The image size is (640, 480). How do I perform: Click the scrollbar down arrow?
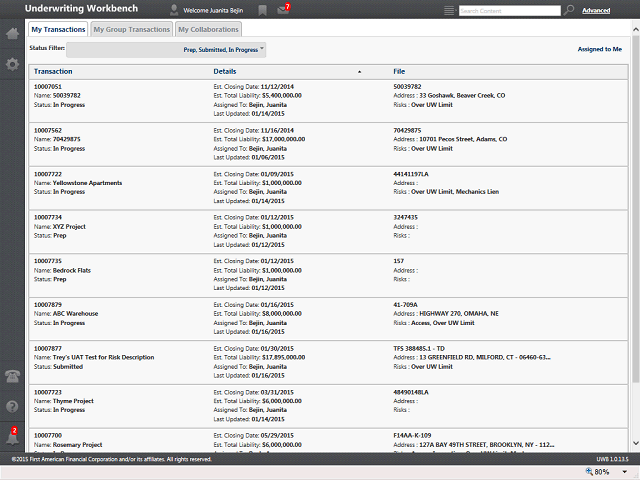coord(636,443)
